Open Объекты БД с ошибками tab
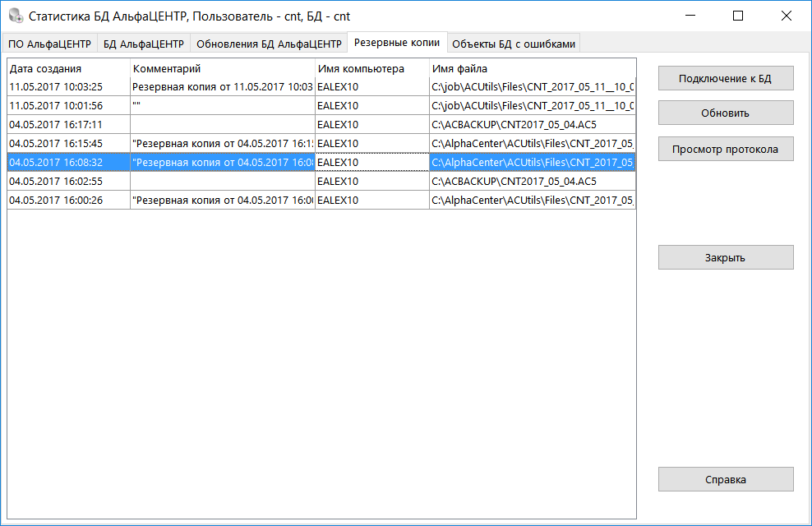 click(x=514, y=44)
